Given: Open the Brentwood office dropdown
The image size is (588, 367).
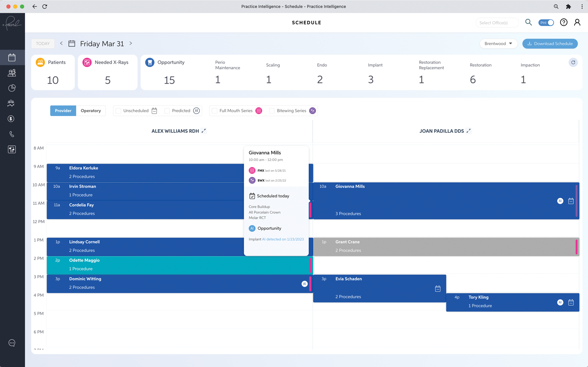Looking at the screenshot, I should click(498, 44).
